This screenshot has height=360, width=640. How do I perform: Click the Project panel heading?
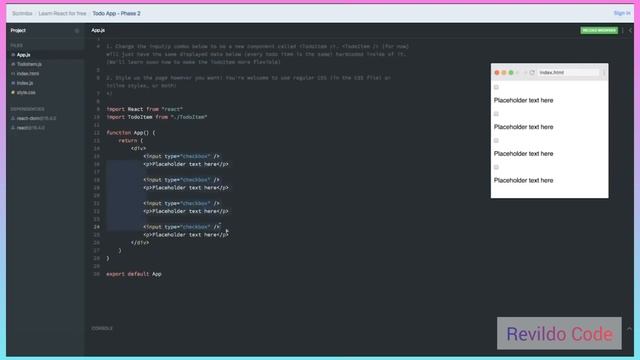click(x=18, y=30)
